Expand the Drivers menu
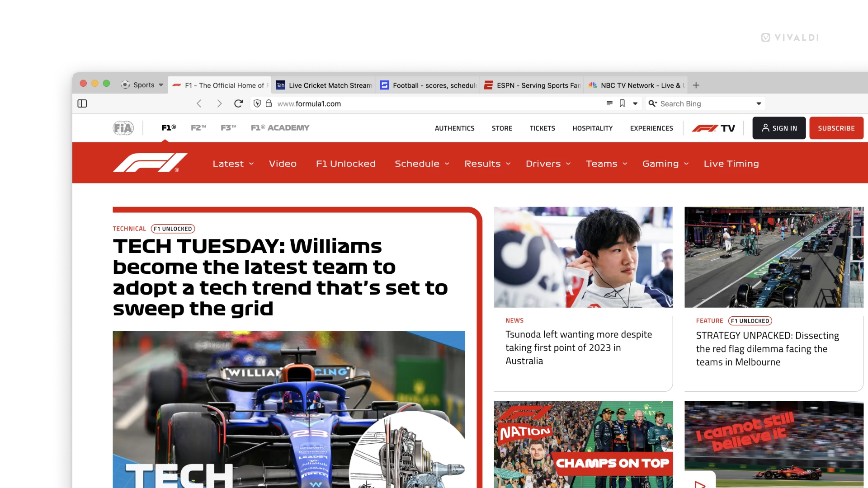The width and height of the screenshot is (868, 488). 548,164
